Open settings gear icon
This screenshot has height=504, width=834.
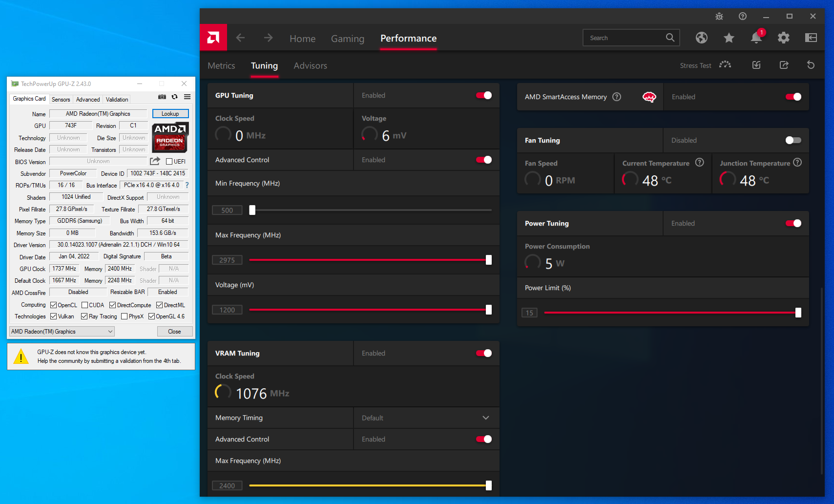click(x=784, y=38)
